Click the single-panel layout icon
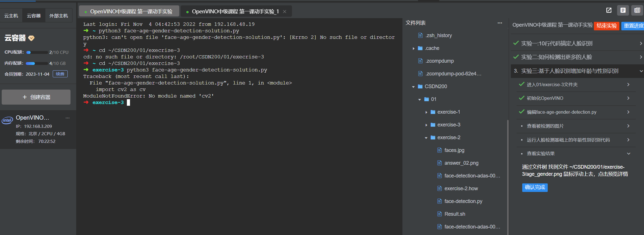 623,10
